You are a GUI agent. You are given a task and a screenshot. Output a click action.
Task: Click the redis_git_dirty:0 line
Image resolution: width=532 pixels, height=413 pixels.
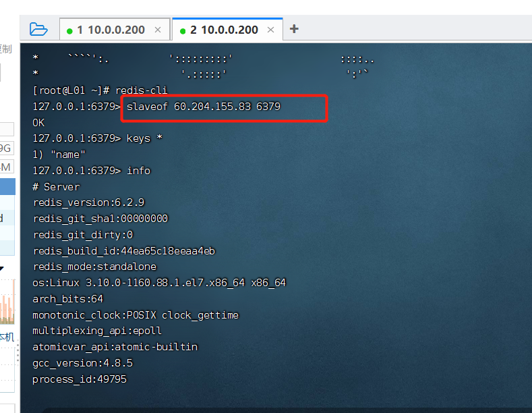pos(83,235)
